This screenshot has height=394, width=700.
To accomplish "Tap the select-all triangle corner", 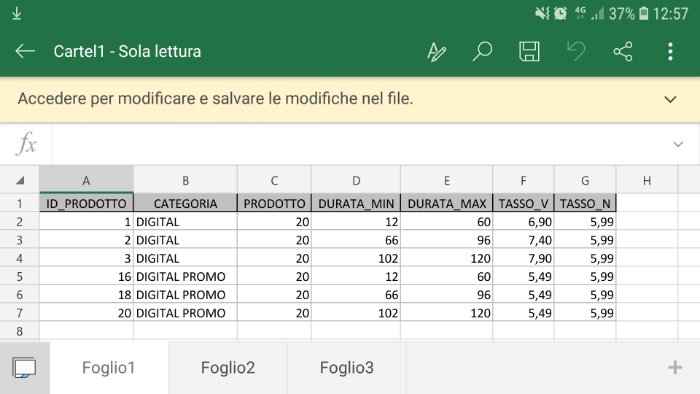I will click(x=20, y=180).
